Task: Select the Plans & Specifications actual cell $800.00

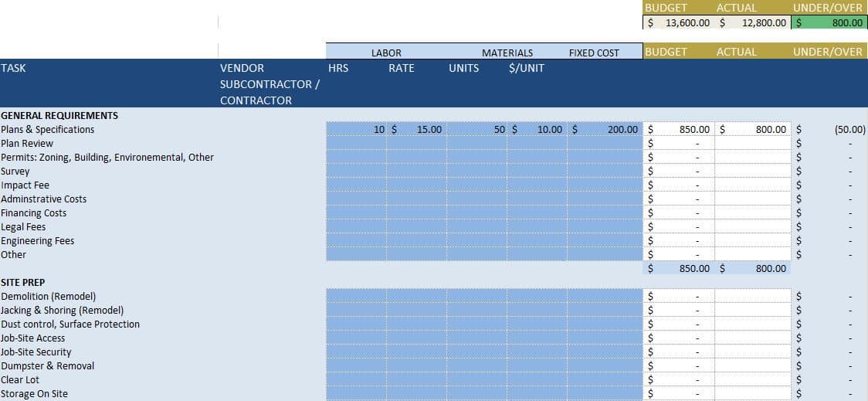Action: tap(754, 130)
